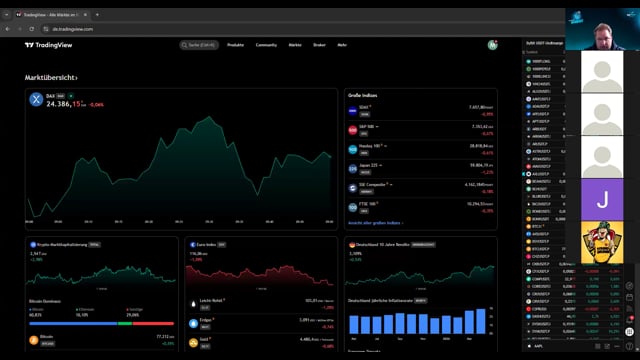640x360 pixels.
Task: Click the orange Bitcoin coin icon
Action: (34, 340)
